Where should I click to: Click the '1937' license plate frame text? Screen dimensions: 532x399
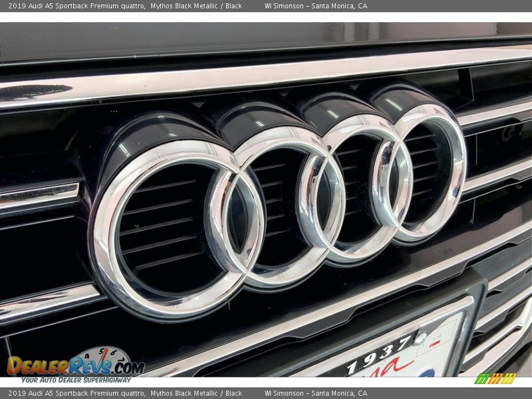coord(379,355)
